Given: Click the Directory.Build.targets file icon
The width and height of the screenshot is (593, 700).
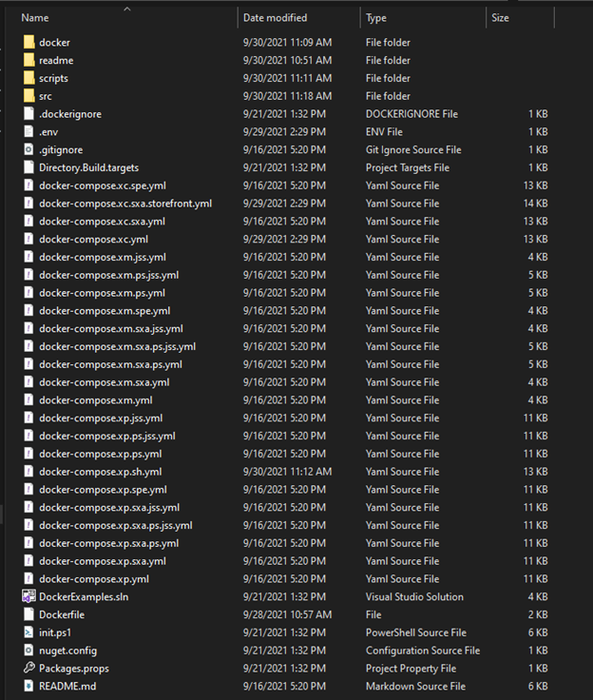Looking at the screenshot, I should click(29, 167).
